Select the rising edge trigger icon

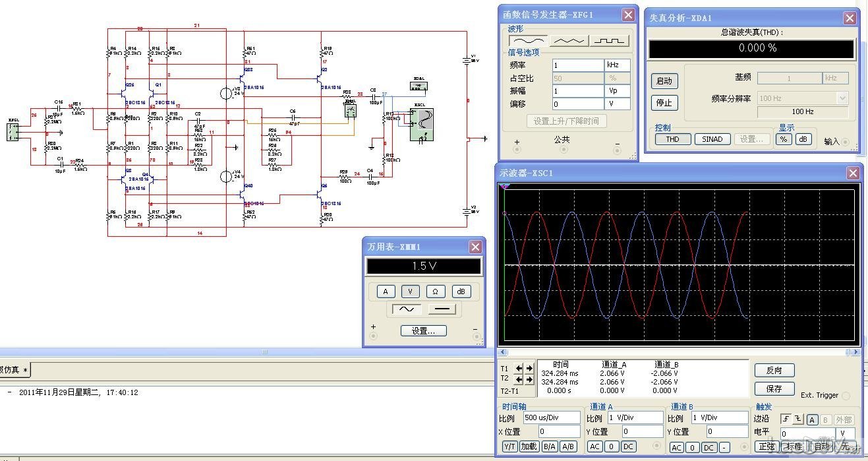(786, 420)
